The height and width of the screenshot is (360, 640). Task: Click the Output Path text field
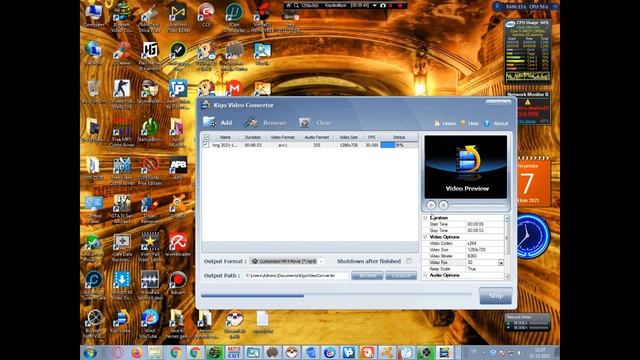(296, 276)
